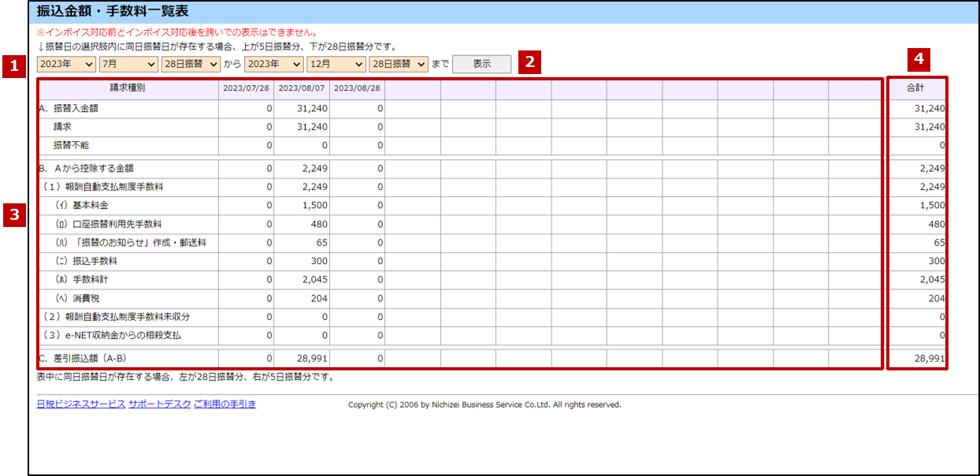The width and height of the screenshot is (980, 476).
Task: Open the ご利用の手引き link
Action: (x=225, y=404)
